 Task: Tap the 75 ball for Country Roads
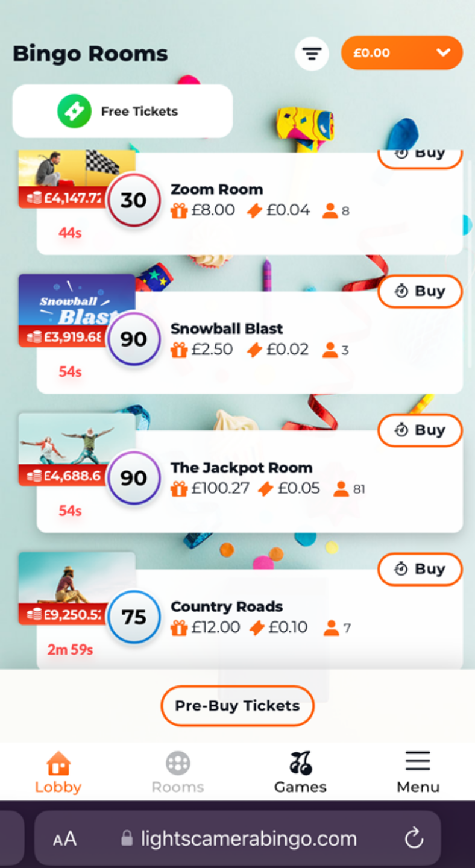(133, 617)
